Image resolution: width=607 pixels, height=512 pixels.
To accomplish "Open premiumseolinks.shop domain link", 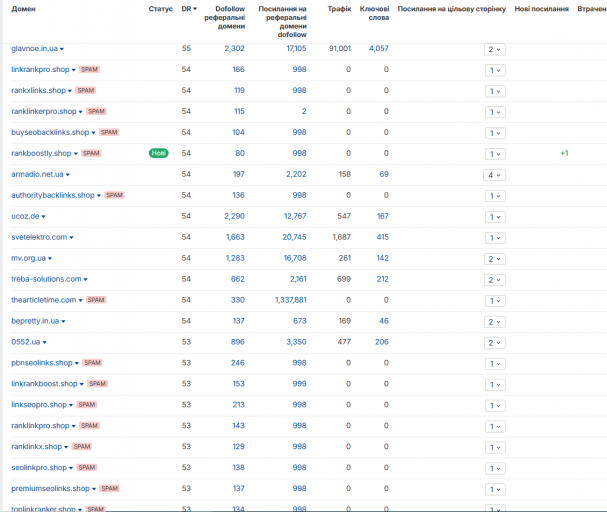I will (50, 488).
